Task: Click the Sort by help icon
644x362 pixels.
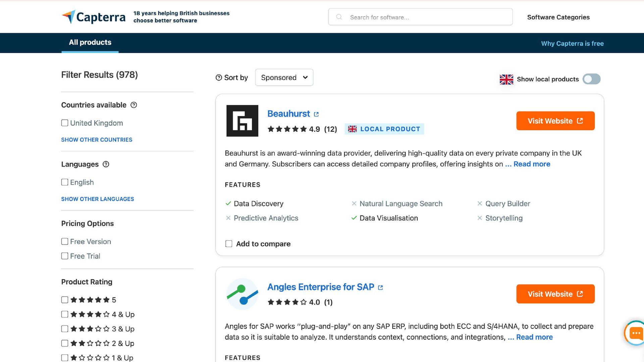Action: coord(219,78)
